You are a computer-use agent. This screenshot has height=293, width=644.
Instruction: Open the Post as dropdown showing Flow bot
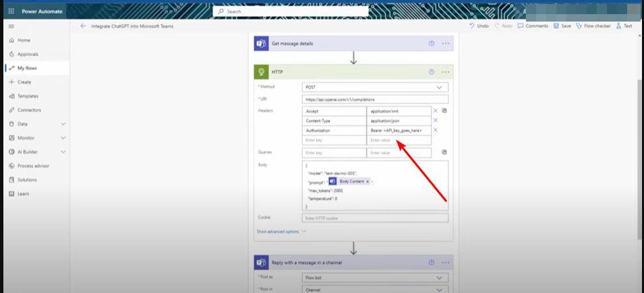tap(375, 278)
